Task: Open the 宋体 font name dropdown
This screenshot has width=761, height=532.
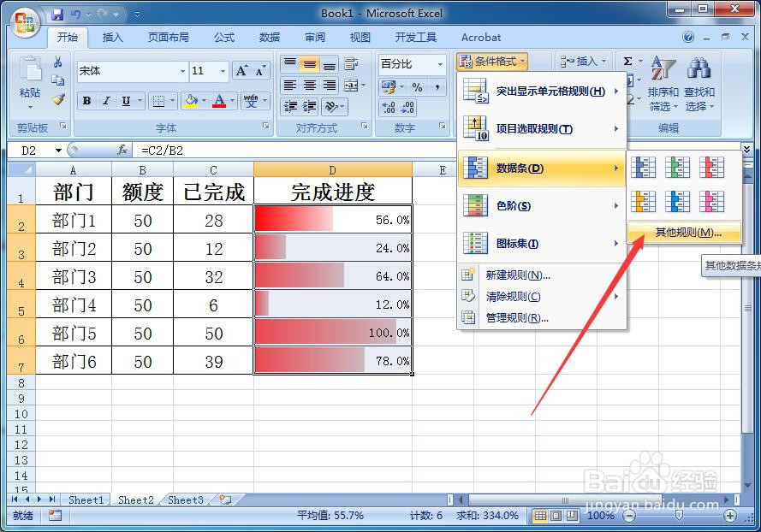Action: 181,70
